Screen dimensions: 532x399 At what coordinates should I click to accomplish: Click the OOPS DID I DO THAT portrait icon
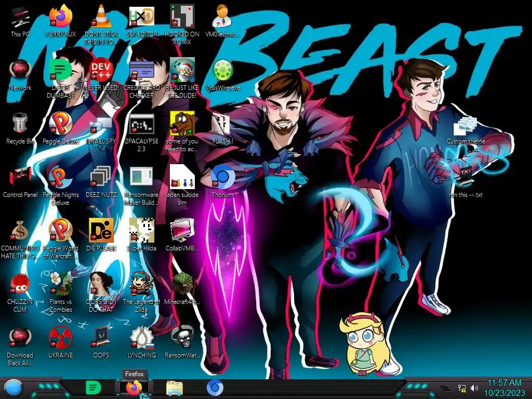pos(101,283)
